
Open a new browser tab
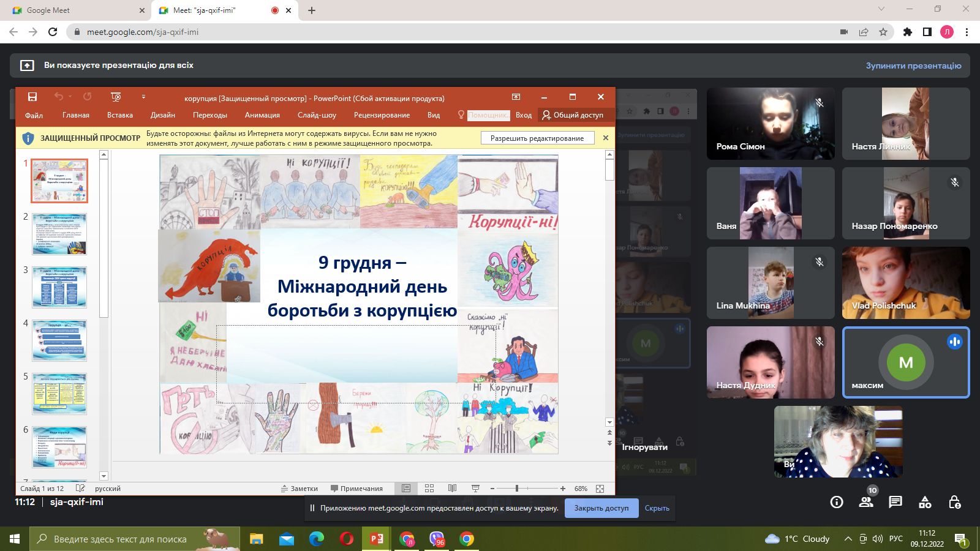[x=312, y=10]
